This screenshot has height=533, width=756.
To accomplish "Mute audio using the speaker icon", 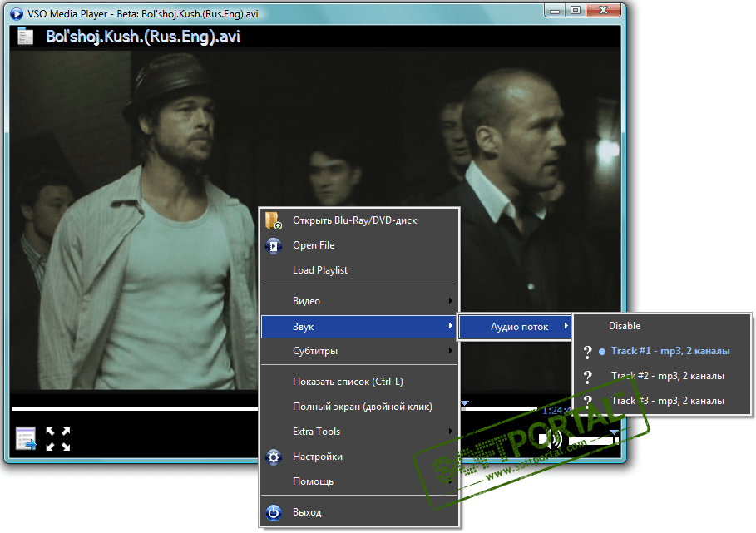I will coord(551,439).
